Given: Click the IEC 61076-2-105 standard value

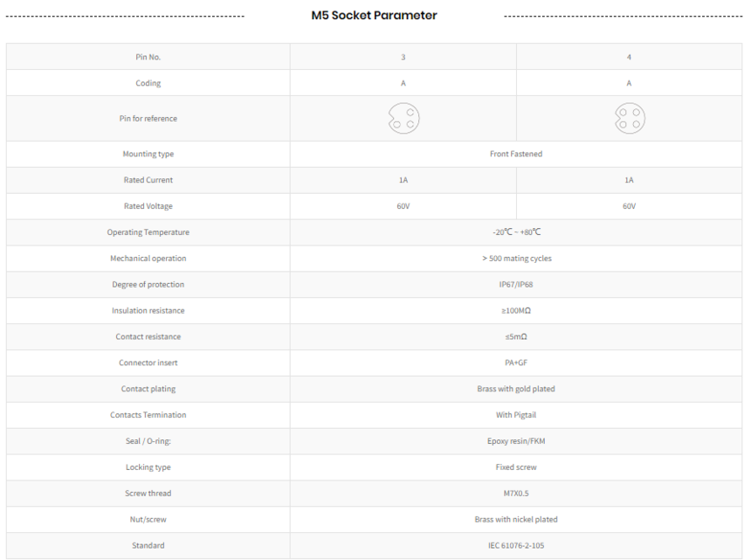Looking at the screenshot, I should [x=516, y=546].
